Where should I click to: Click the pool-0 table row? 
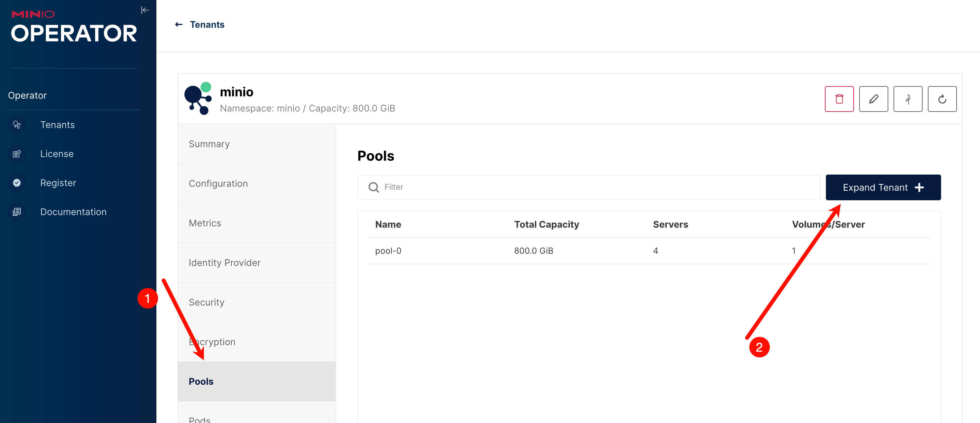coord(388,251)
